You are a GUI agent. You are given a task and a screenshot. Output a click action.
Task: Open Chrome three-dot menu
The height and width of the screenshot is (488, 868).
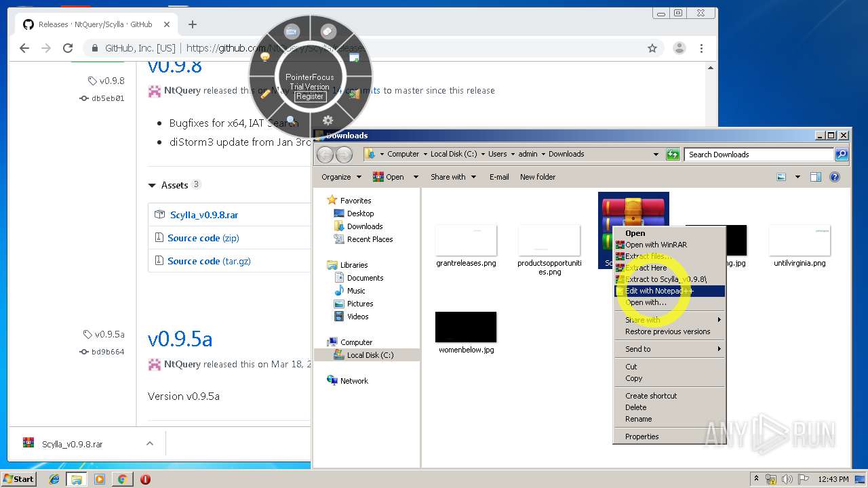click(x=701, y=48)
